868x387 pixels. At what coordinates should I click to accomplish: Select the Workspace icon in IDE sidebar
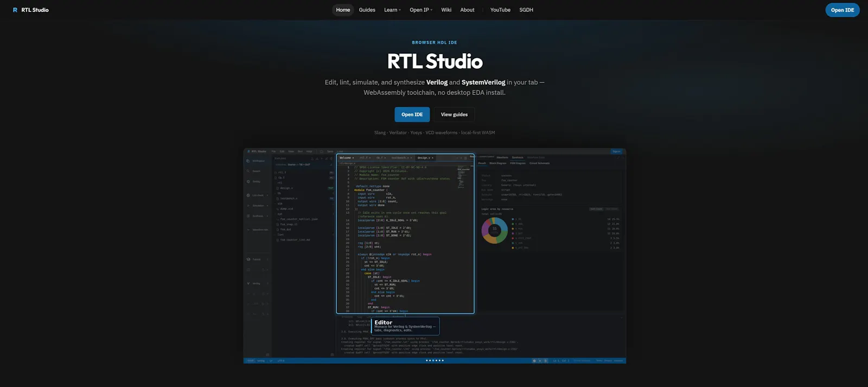[248, 161]
